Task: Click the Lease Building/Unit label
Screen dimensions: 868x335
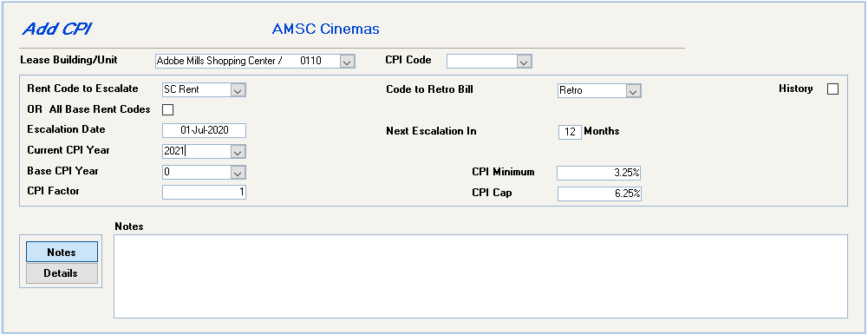Action: pyautogui.click(x=69, y=59)
